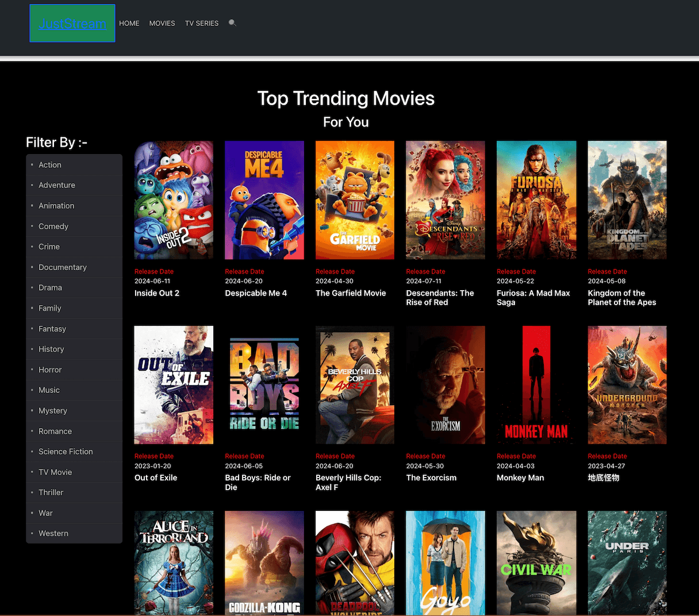The height and width of the screenshot is (616, 699).
Task: Pick the Thriller genre filter
Action: [74, 492]
